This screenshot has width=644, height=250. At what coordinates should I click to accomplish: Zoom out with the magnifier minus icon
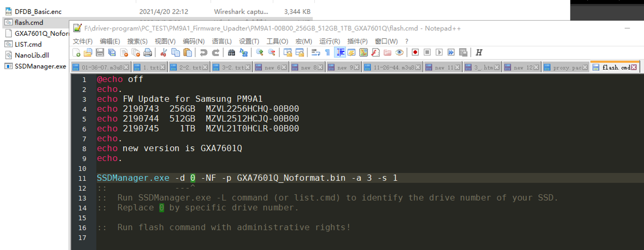click(271, 53)
